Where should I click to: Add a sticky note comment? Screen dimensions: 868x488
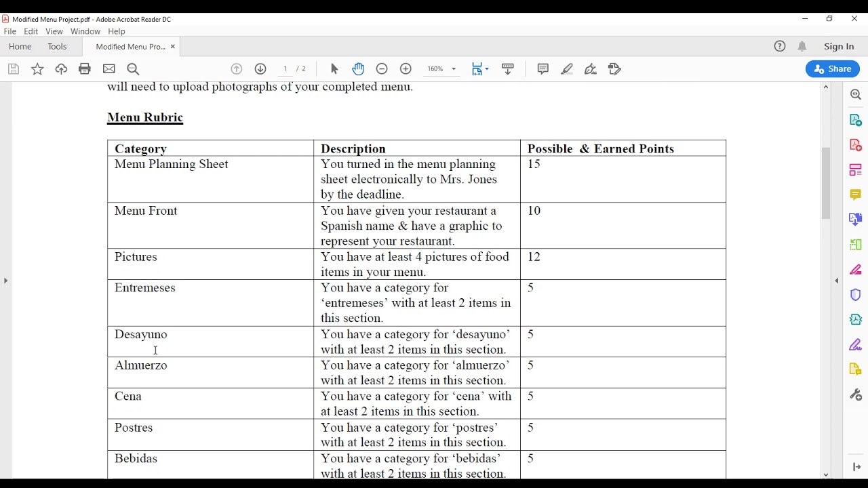click(542, 69)
